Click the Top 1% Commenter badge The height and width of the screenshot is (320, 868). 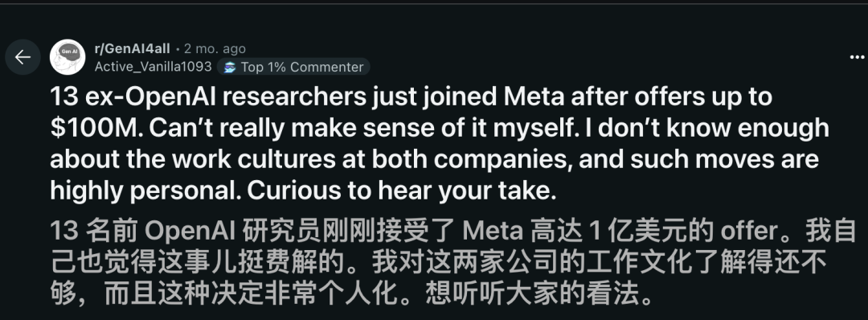(x=293, y=67)
